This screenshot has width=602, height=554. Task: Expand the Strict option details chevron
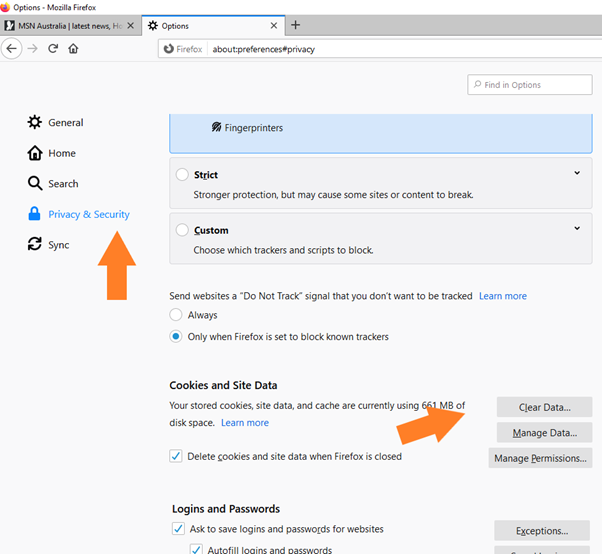(577, 174)
